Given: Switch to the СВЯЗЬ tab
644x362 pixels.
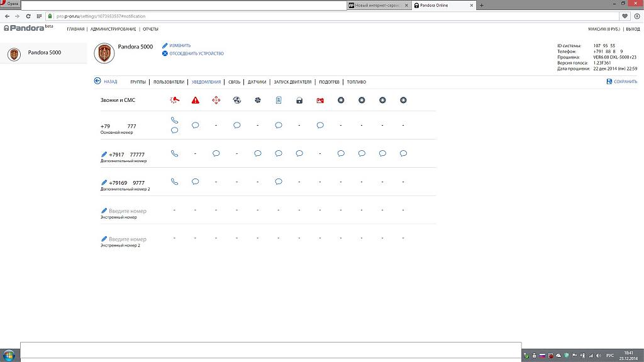Looking at the screenshot, I should [x=234, y=82].
